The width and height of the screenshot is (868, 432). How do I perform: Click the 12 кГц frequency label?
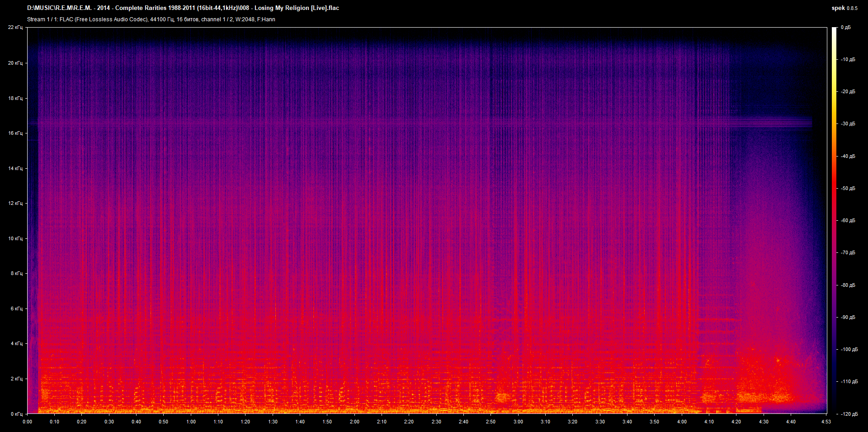coord(15,203)
